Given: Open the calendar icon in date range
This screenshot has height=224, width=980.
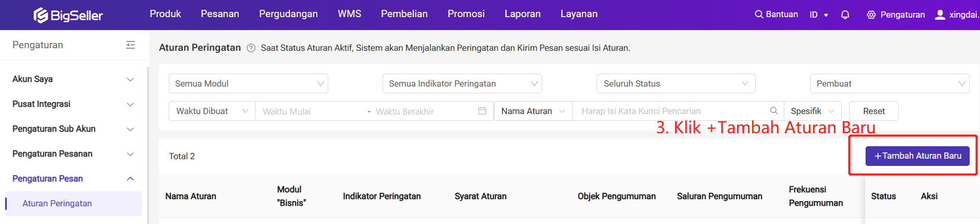Looking at the screenshot, I should (x=482, y=111).
